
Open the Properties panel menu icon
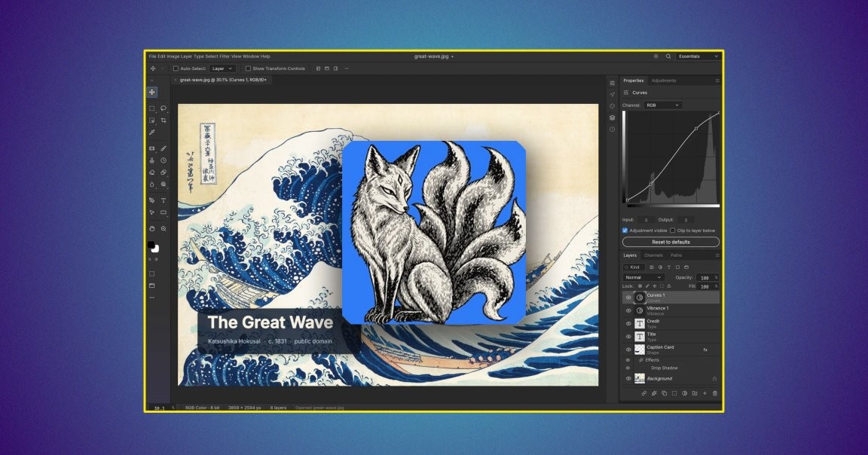(717, 81)
